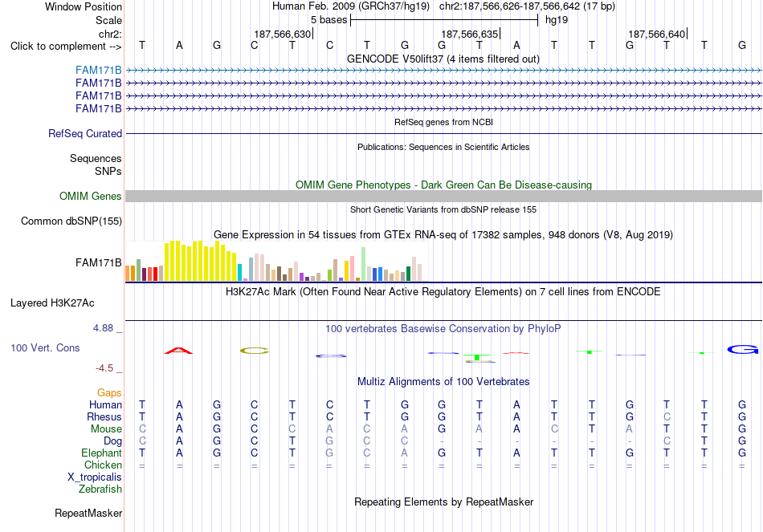Click the gray OMIM Genes item bar
The height and width of the screenshot is (532, 763).
pyautogui.click(x=443, y=196)
